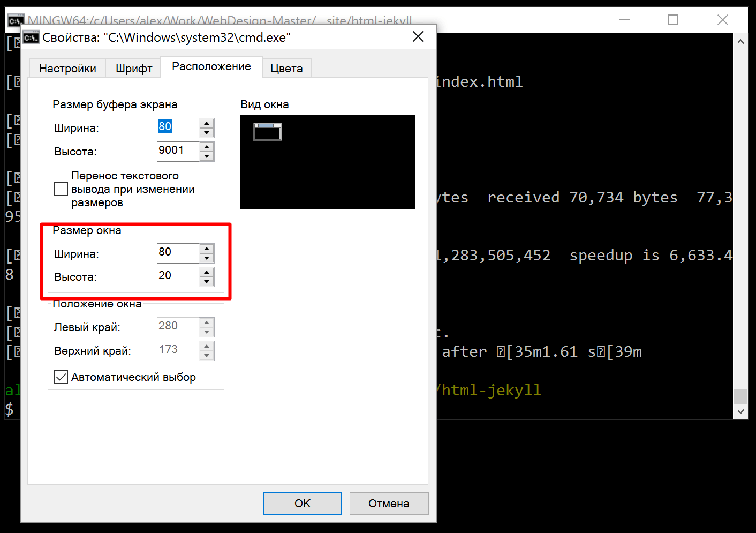Increase window height 20 with up arrow

point(207,272)
